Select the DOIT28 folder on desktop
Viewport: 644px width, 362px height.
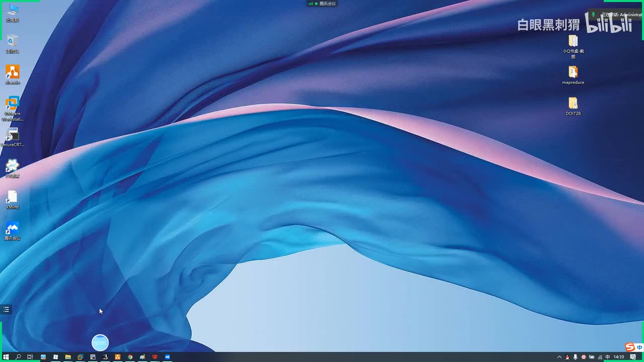573,107
